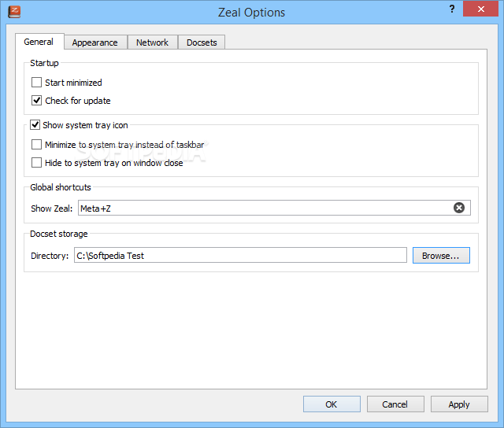Click the Apply button
The image size is (504, 428).
click(459, 404)
